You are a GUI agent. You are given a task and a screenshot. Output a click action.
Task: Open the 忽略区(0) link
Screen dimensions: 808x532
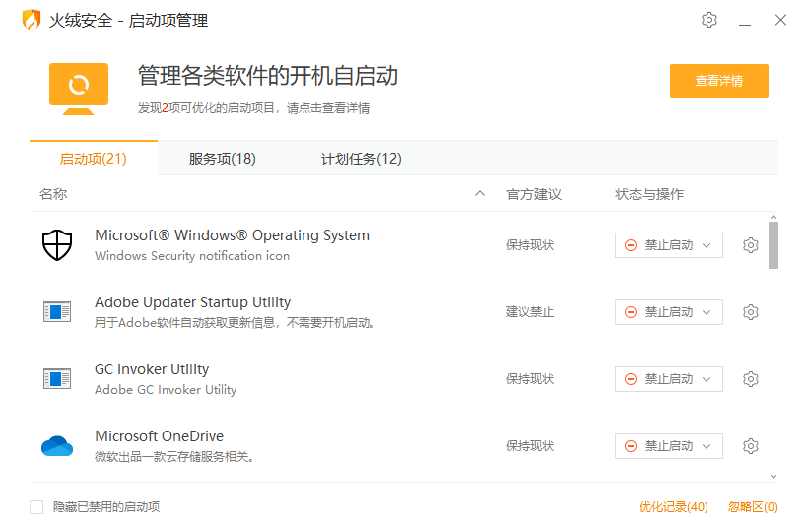pos(753,507)
